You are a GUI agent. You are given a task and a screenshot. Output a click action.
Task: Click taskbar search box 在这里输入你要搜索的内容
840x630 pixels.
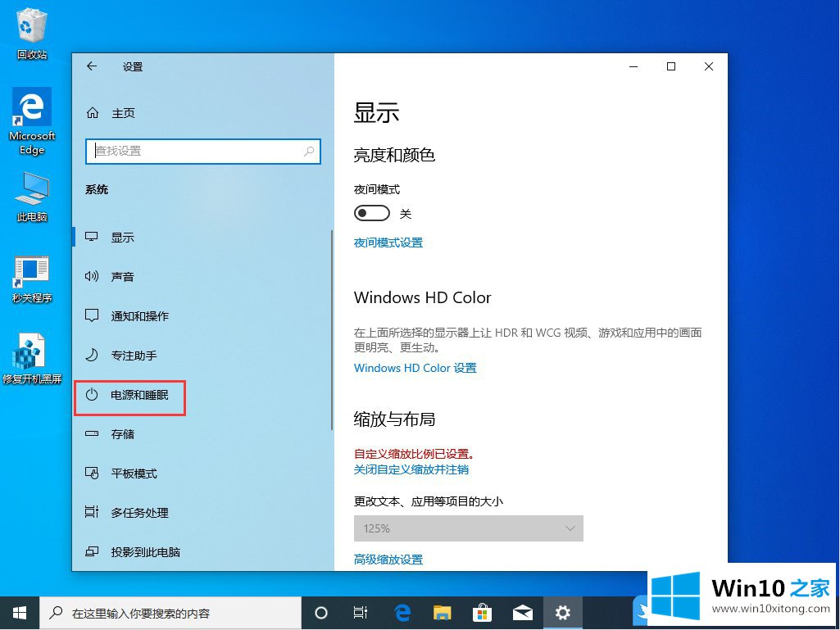coord(170,613)
